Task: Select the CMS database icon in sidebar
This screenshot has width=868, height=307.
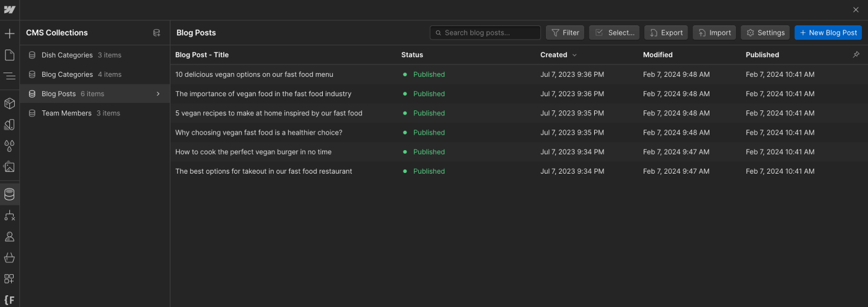Action: (x=9, y=194)
